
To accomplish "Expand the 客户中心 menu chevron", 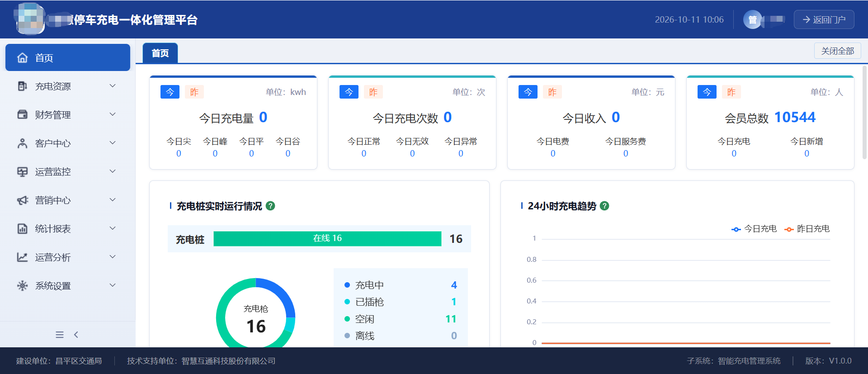I will 113,142.
